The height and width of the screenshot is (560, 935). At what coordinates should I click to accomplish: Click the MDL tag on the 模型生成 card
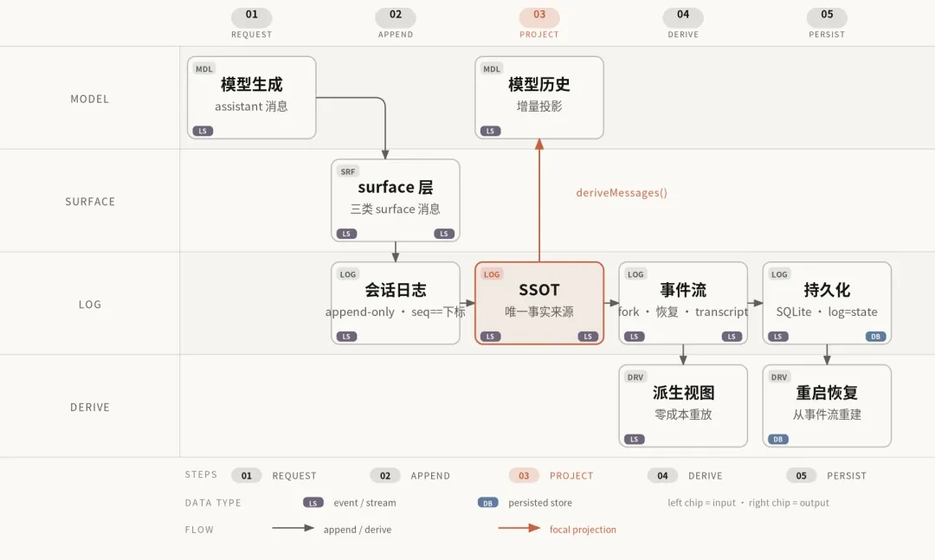(204, 68)
